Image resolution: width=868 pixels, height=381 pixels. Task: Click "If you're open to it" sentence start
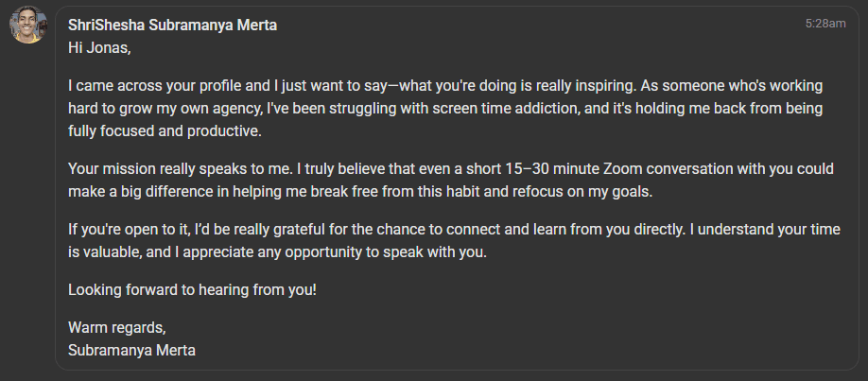130,229
